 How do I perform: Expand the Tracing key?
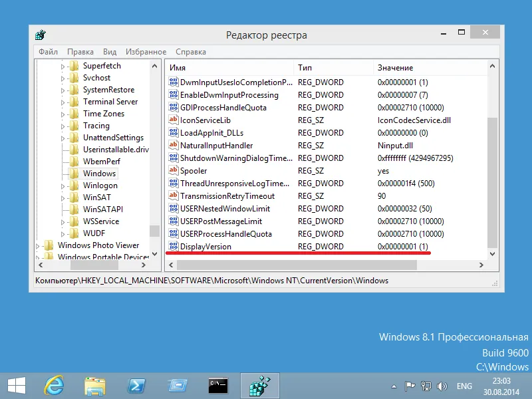(63, 126)
